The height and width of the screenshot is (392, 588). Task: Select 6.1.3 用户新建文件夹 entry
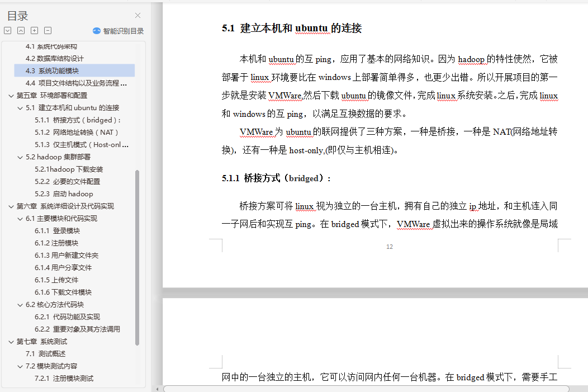(x=67, y=256)
